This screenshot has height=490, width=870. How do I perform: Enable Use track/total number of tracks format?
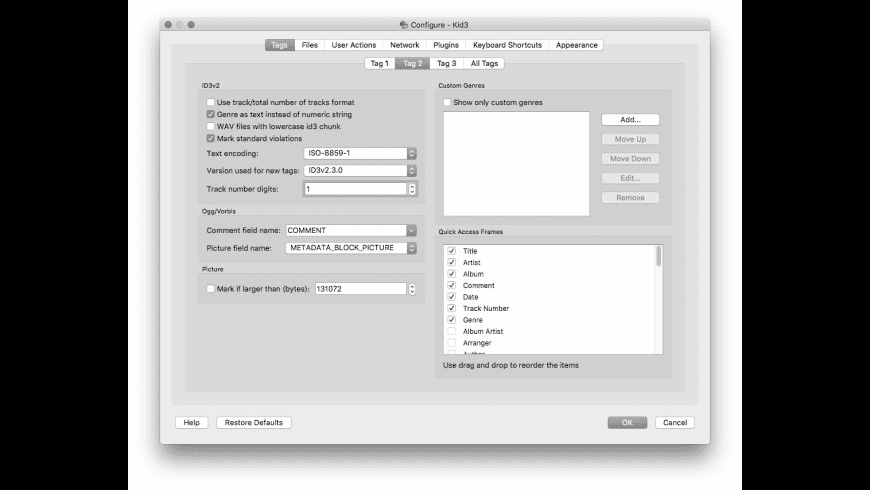pos(211,102)
